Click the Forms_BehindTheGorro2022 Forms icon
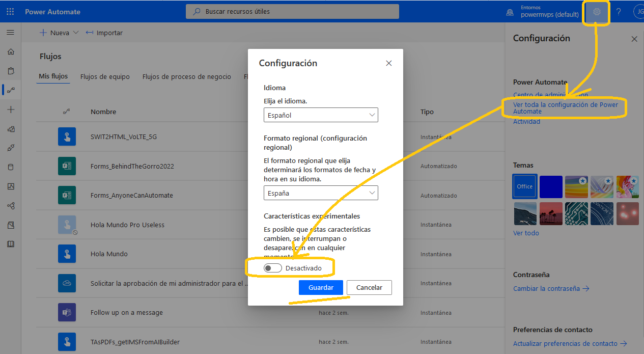Viewport: 644px width, 354px height. [67, 166]
